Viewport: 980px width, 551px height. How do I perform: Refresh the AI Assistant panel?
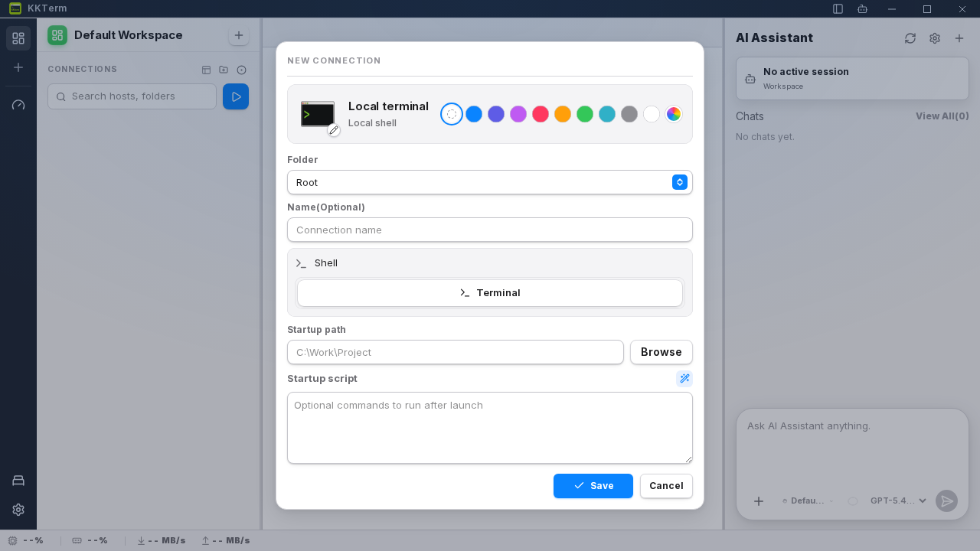pyautogui.click(x=910, y=38)
